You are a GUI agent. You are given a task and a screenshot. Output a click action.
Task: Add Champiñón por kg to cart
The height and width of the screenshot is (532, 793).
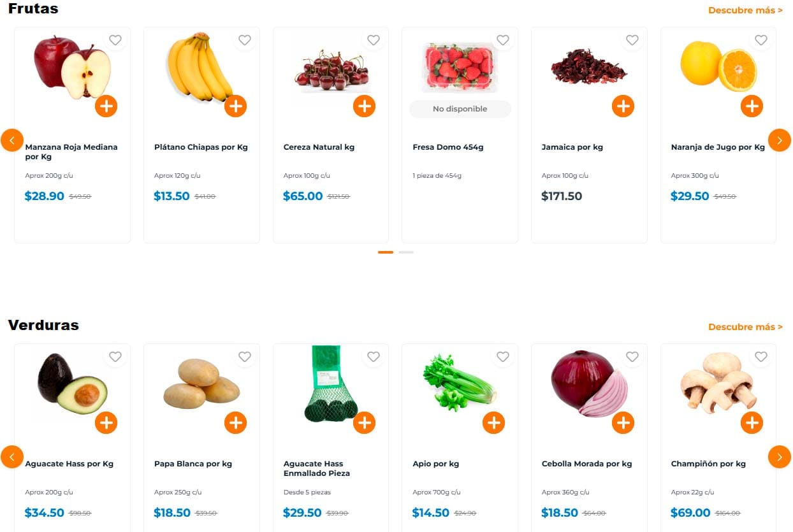(x=752, y=422)
